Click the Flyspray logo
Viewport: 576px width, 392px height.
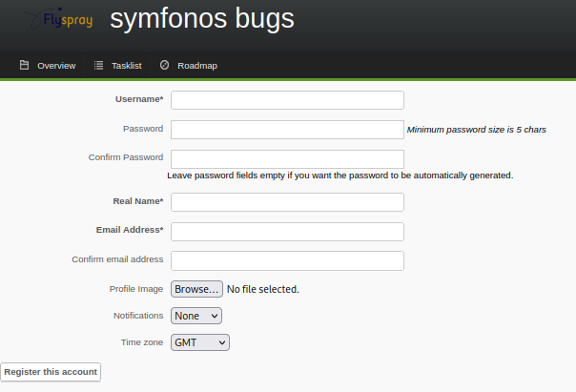59,18
